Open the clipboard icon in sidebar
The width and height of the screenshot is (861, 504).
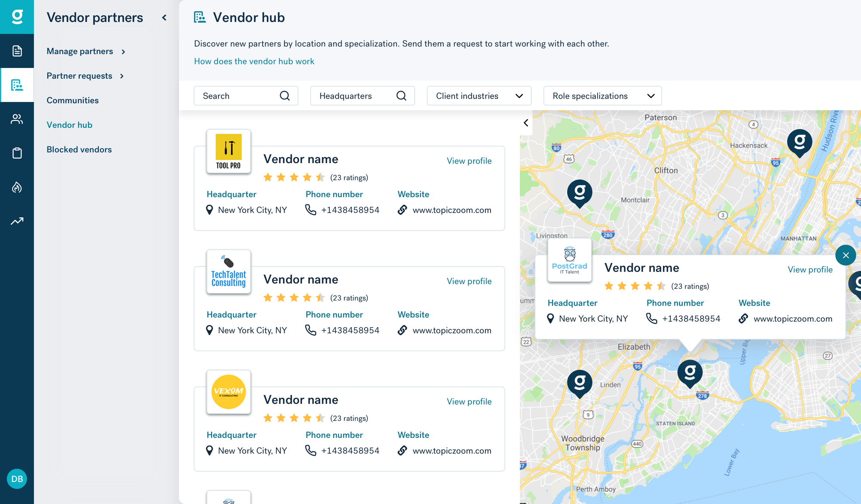[x=17, y=153]
